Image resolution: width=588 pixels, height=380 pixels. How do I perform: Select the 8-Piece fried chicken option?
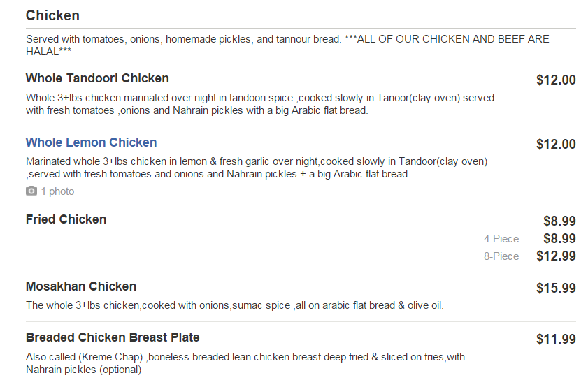(x=501, y=256)
